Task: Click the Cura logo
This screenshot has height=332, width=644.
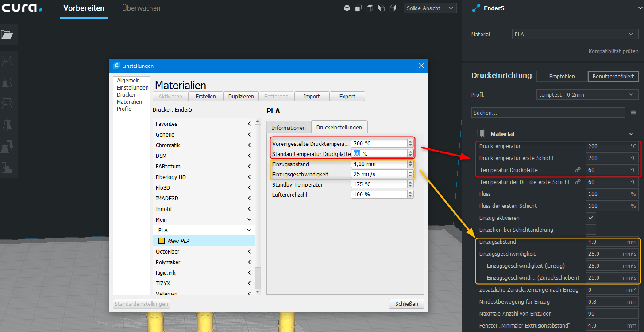Action: pos(22,8)
